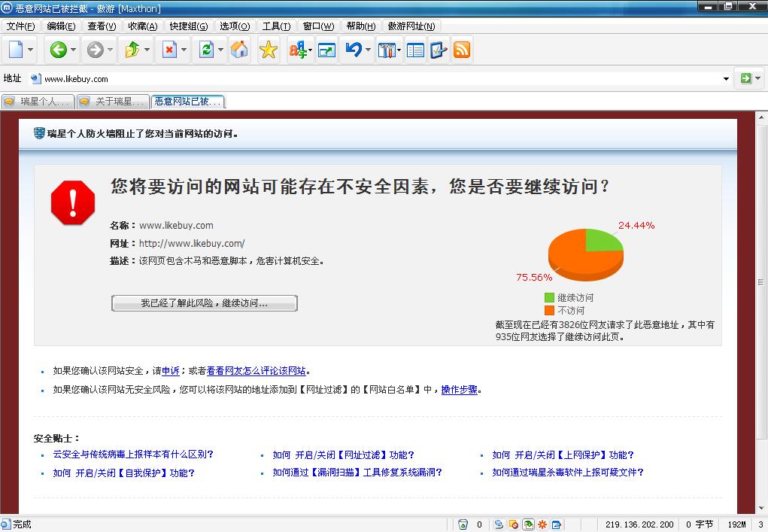Switch to the 关于瑞星 tab

pyautogui.click(x=113, y=102)
